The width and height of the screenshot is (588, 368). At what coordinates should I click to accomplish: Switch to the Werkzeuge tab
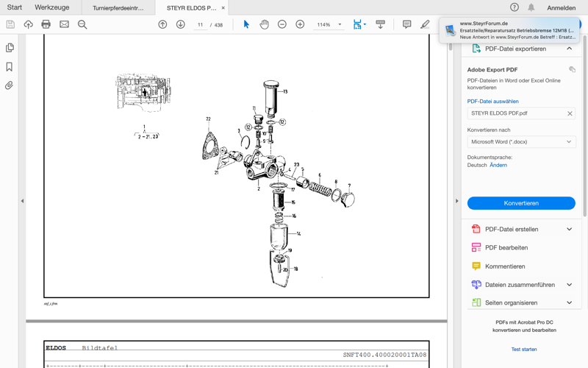pyautogui.click(x=52, y=7)
